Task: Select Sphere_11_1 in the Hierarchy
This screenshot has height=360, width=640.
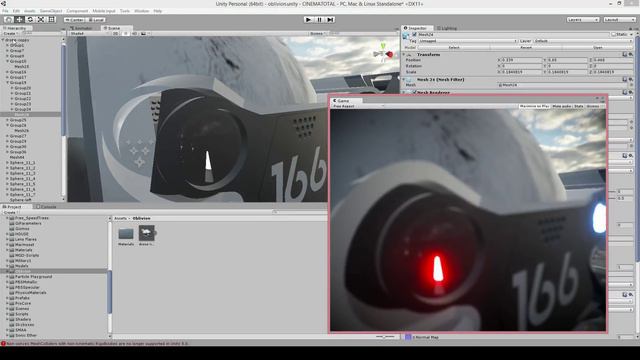Action: [x=22, y=162]
